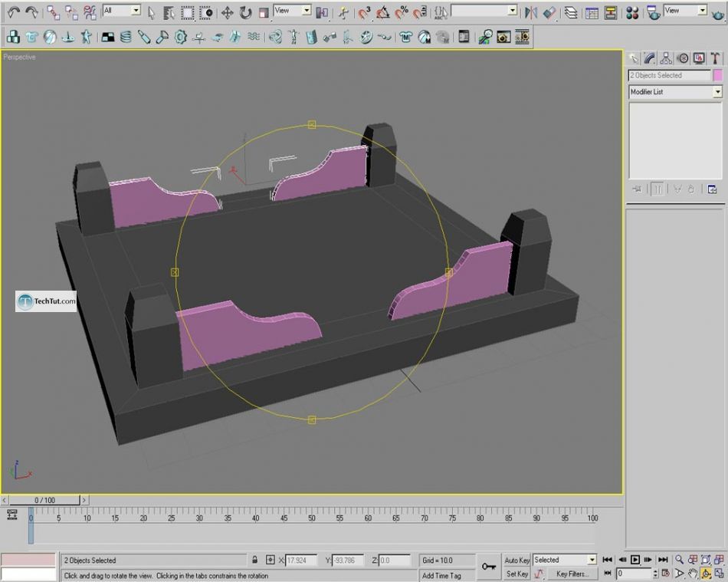Click the Align tool icon
Image resolution: width=728 pixels, height=582 pixels.
tap(549, 12)
